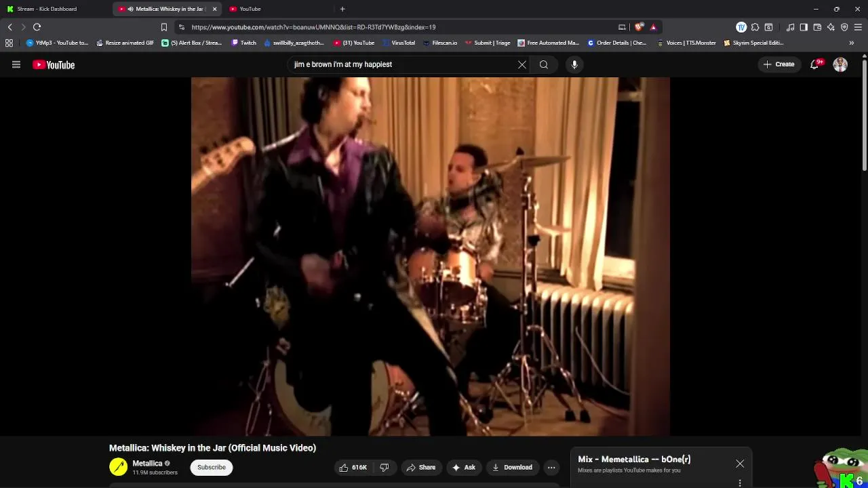Open account avatar menu
This screenshot has width=868, height=488.
point(840,64)
